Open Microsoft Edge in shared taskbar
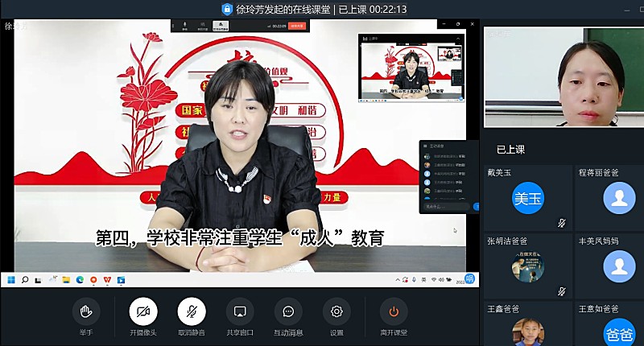644x346 pixels. tap(80, 280)
